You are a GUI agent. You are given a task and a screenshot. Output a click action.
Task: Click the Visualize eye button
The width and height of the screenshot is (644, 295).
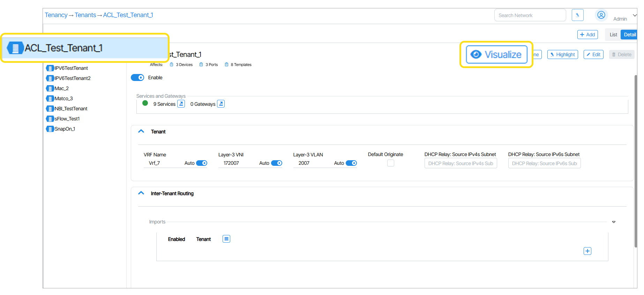(x=496, y=54)
